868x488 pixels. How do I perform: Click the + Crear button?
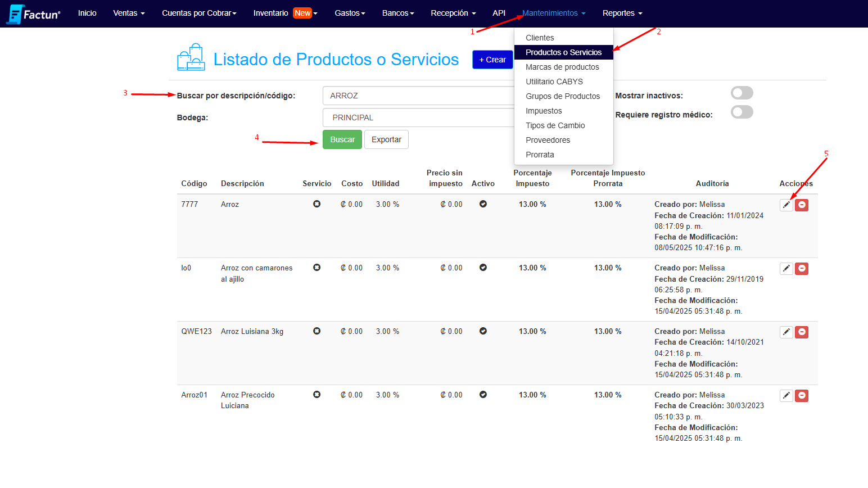tap(492, 60)
